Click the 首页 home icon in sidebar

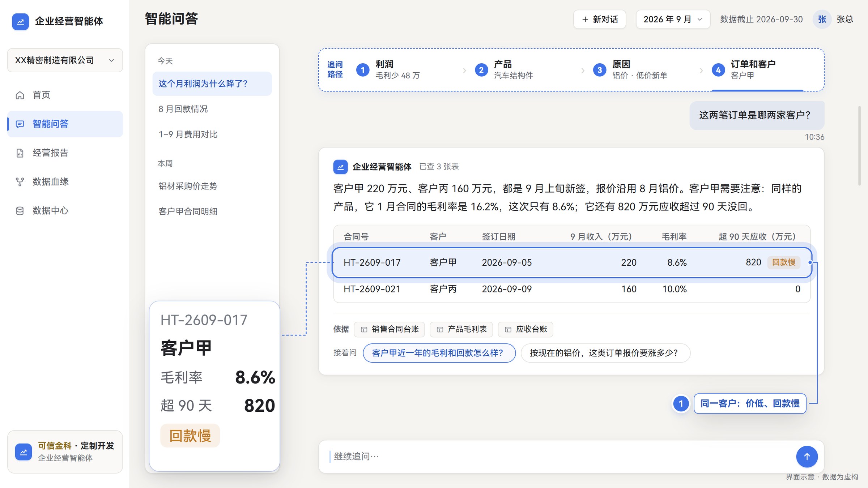20,95
